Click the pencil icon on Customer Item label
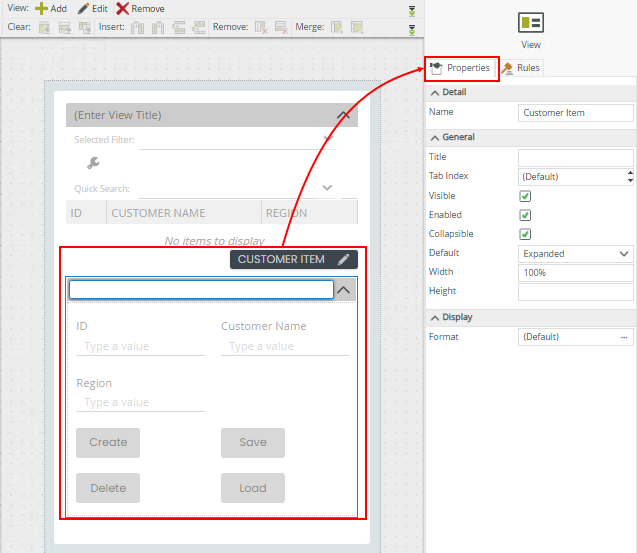This screenshot has width=637, height=553. pyautogui.click(x=343, y=259)
